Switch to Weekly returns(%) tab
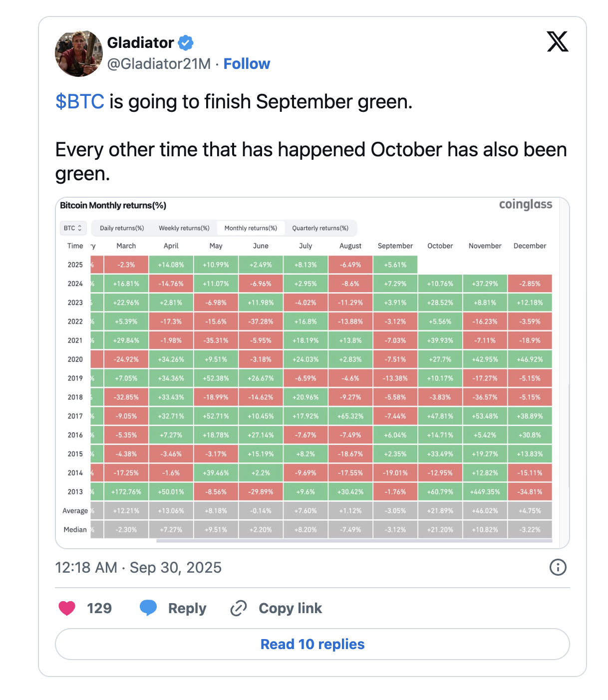The image size is (608, 700). pyautogui.click(x=184, y=228)
